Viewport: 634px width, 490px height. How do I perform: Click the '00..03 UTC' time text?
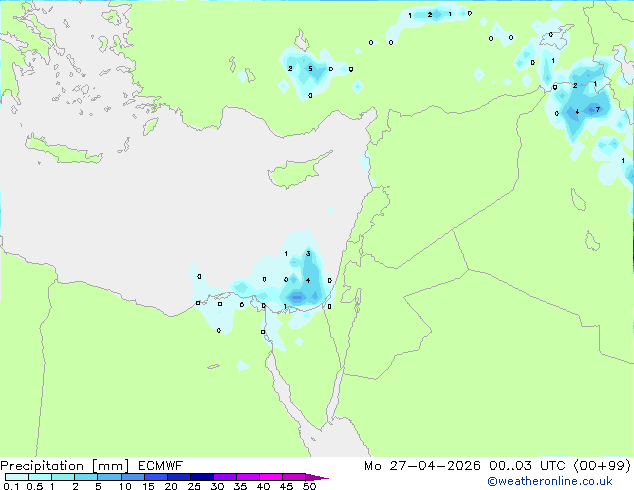(x=527, y=466)
